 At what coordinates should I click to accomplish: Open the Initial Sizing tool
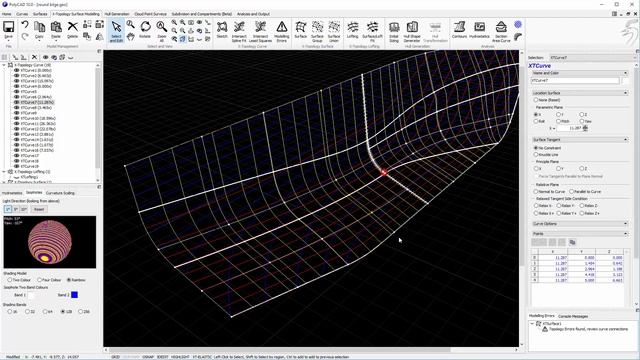tap(394, 27)
